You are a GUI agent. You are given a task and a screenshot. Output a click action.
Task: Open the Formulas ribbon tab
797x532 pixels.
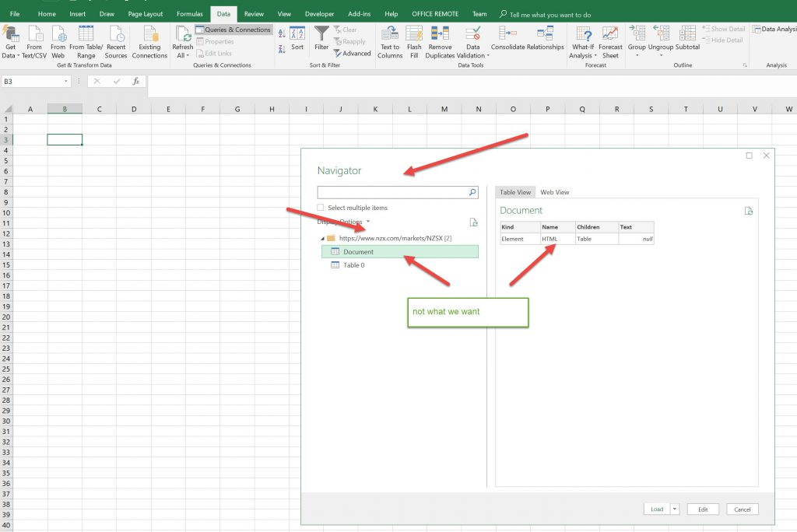coord(189,14)
